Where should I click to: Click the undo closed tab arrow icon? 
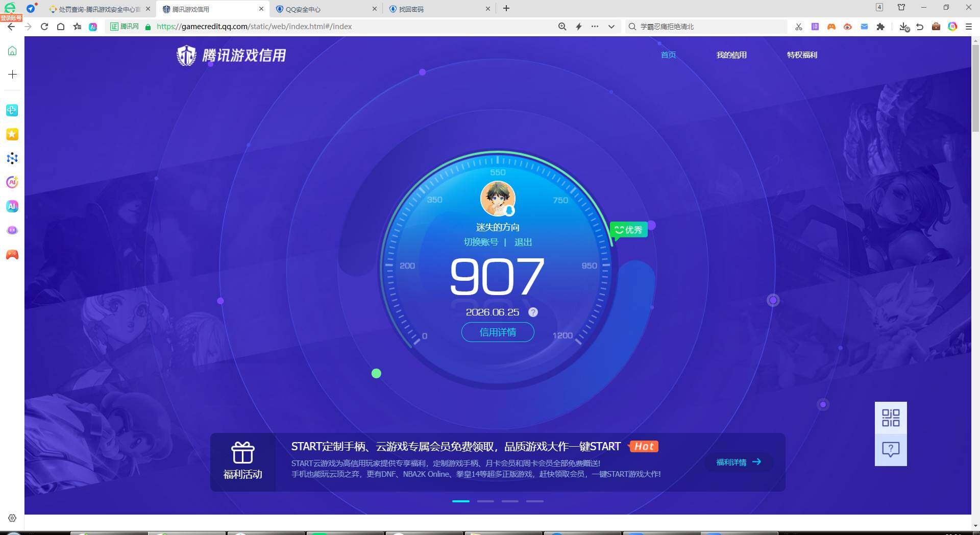tap(920, 27)
